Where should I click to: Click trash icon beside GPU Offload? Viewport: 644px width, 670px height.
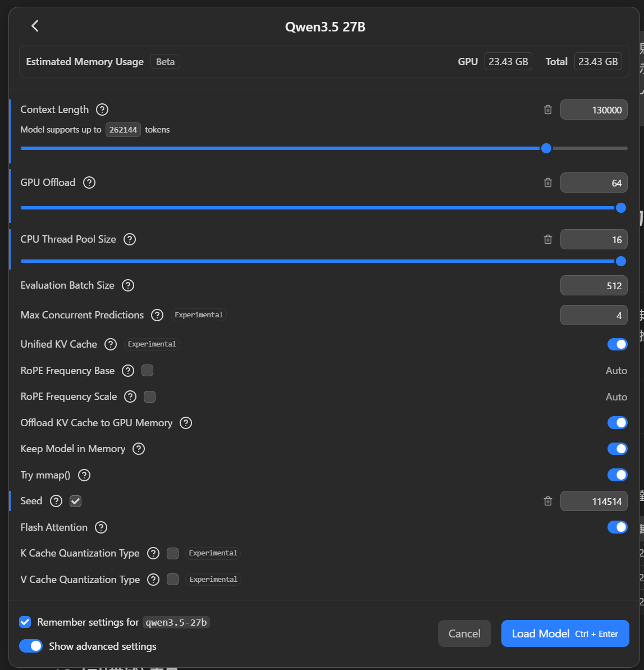[548, 183]
